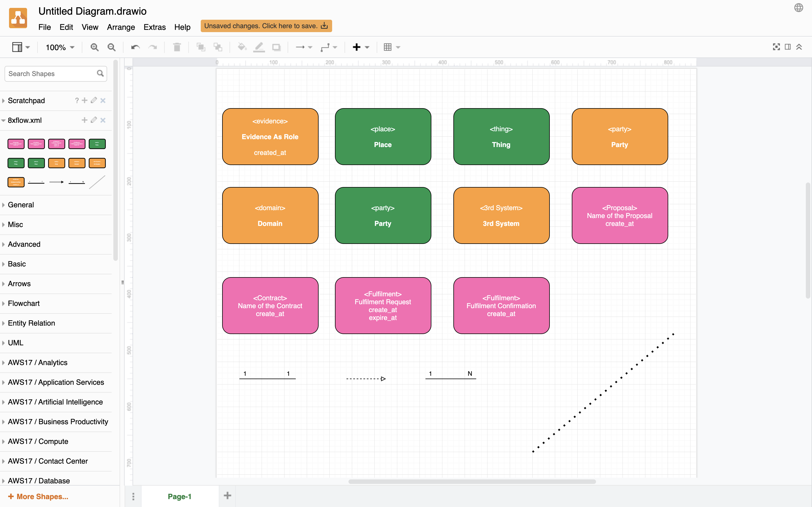
Task: Open the Arrange menu
Action: pyautogui.click(x=121, y=27)
